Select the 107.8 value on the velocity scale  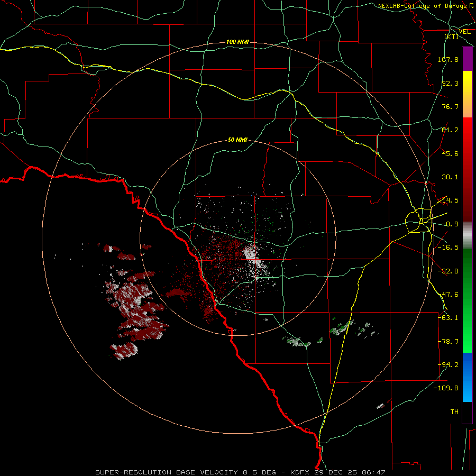448,59
